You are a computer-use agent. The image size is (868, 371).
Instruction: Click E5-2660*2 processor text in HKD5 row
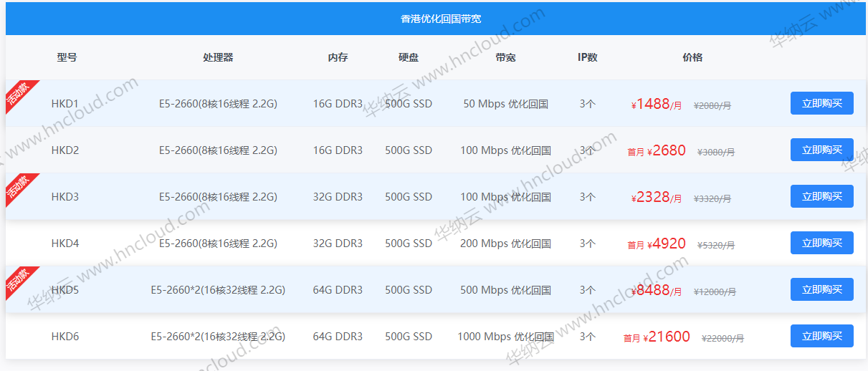click(x=218, y=290)
